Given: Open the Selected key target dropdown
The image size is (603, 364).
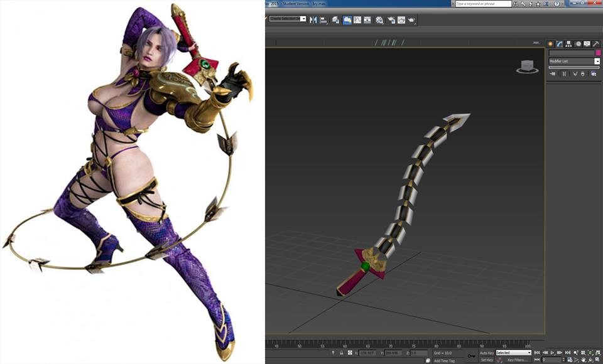Looking at the screenshot, I should (x=513, y=353).
